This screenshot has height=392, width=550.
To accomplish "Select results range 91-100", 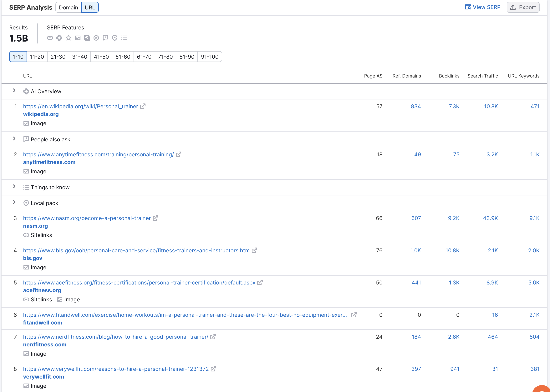I will [210, 57].
